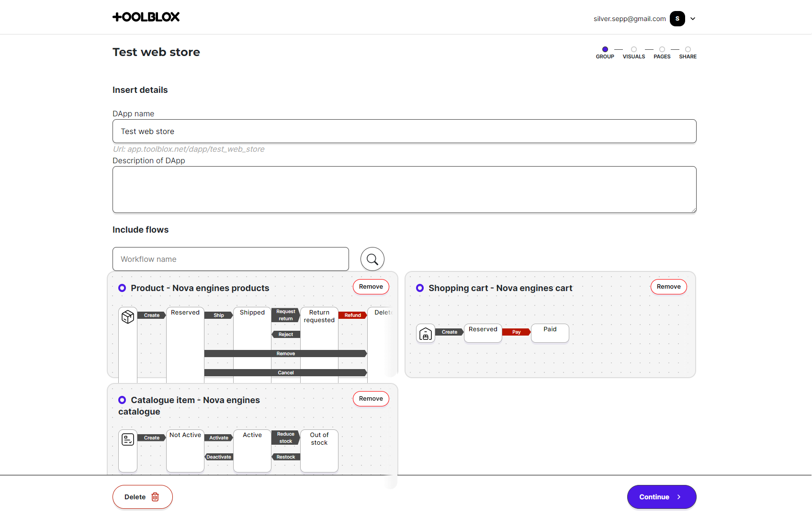This screenshot has height=517, width=812.
Task: Expand the account dropdown chevron
Action: tap(693, 19)
